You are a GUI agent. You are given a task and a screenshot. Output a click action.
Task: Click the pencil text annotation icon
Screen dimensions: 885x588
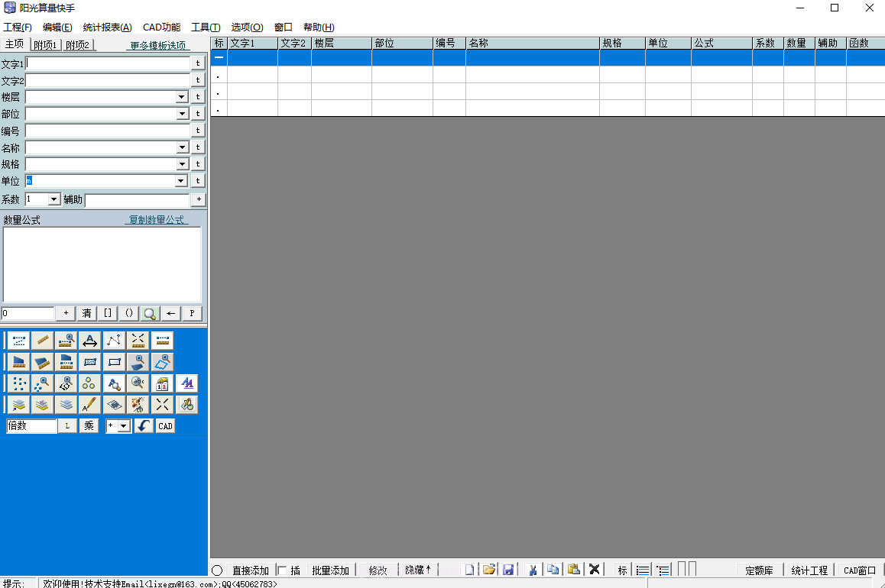coord(90,405)
